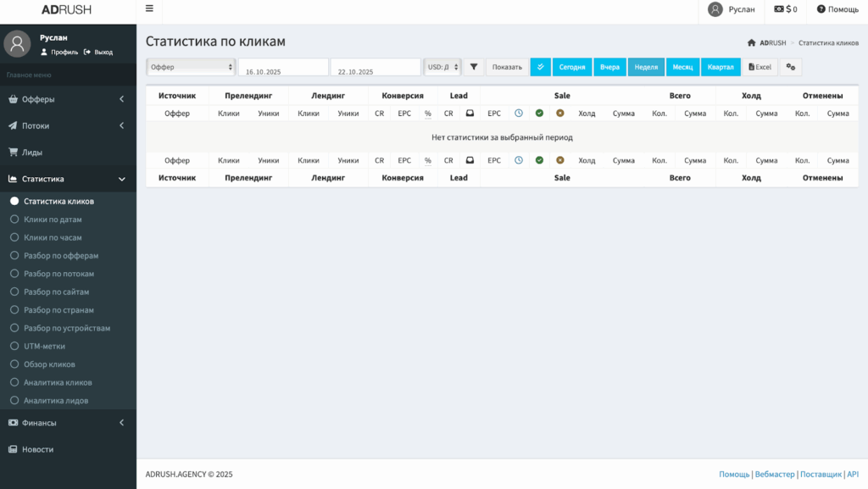Click the brown cross icon in bottom header row
The height and width of the screenshot is (489, 868).
tap(560, 160)
